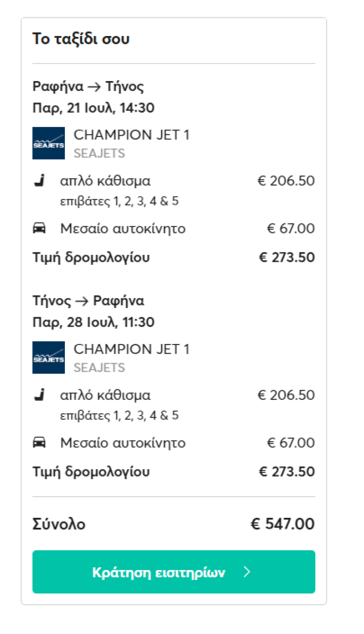Click the car icon in the Τήνος → Ραφήνα section

click(39, 443)
